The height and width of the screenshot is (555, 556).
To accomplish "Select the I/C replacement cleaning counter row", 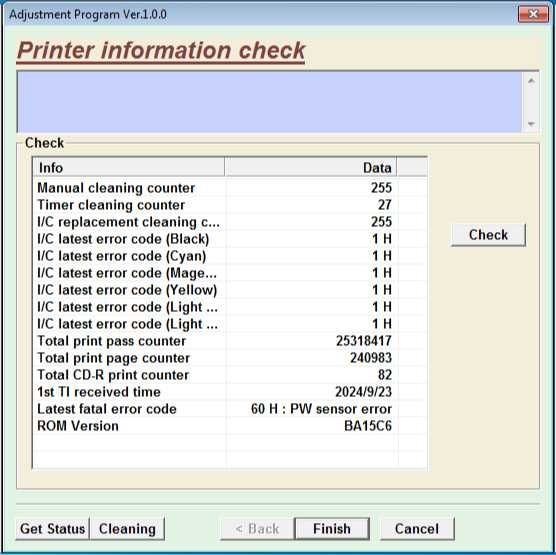I will click(230, 222).
